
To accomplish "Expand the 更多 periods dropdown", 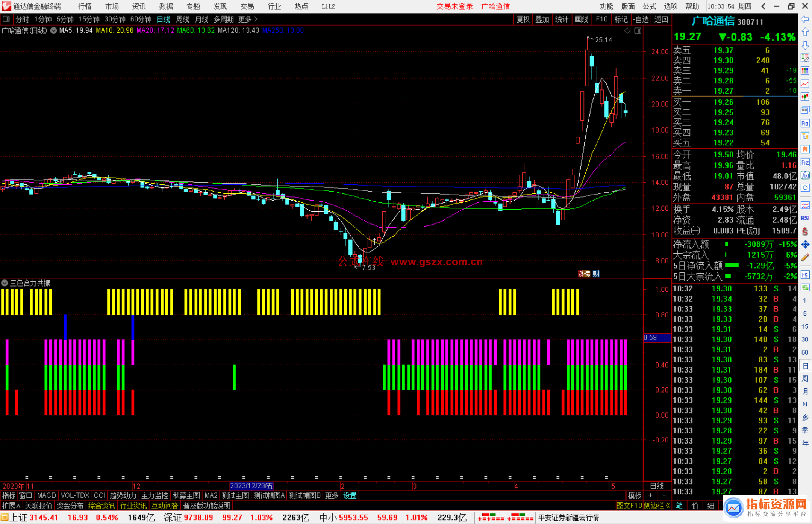I will (x=248, y=19).
